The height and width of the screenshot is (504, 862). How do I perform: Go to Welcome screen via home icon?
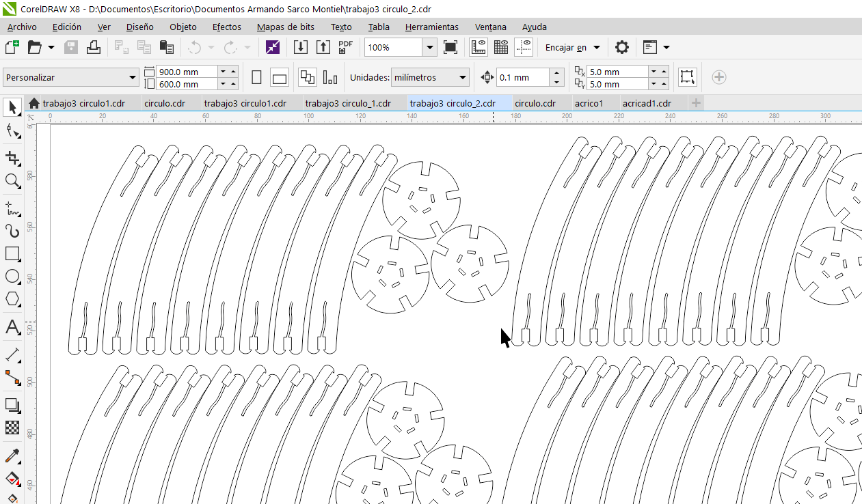point(34,103)
